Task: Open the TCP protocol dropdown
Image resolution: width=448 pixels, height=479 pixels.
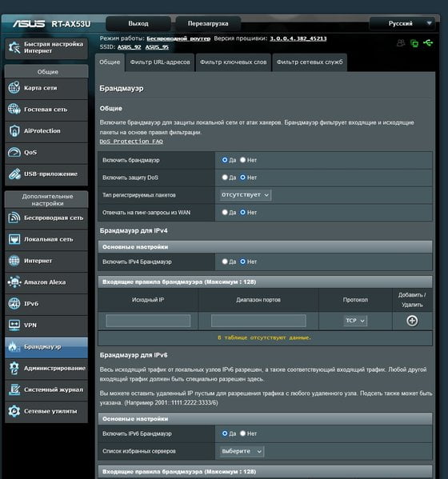Action: (x=355, y=321)
